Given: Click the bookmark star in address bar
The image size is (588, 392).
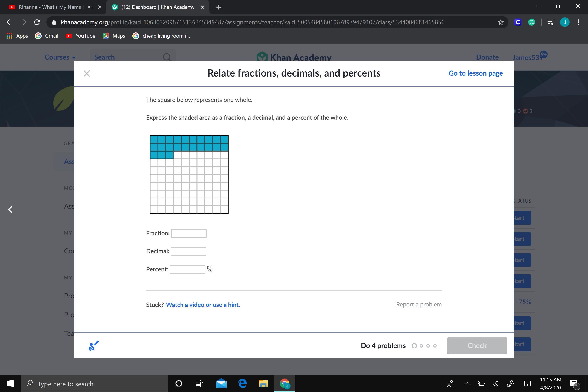Looking at the screenshot, I should point(501,22).
